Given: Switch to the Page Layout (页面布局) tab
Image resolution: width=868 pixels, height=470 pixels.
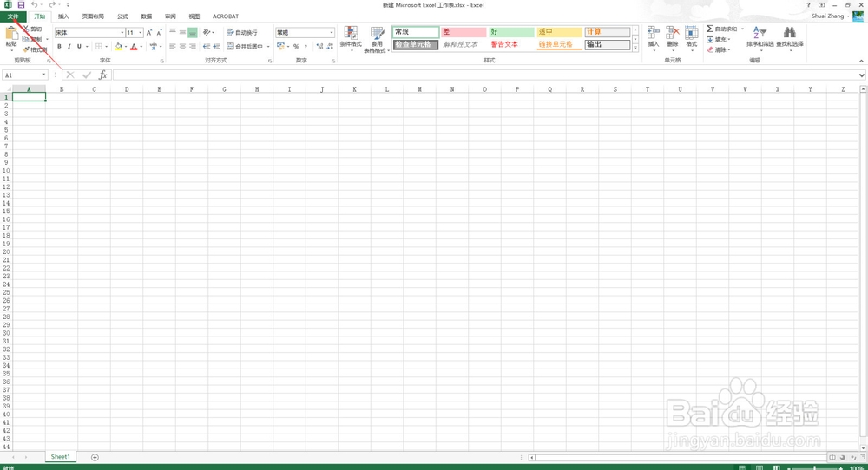Looking at the screenshot, I should pos(93,16).
